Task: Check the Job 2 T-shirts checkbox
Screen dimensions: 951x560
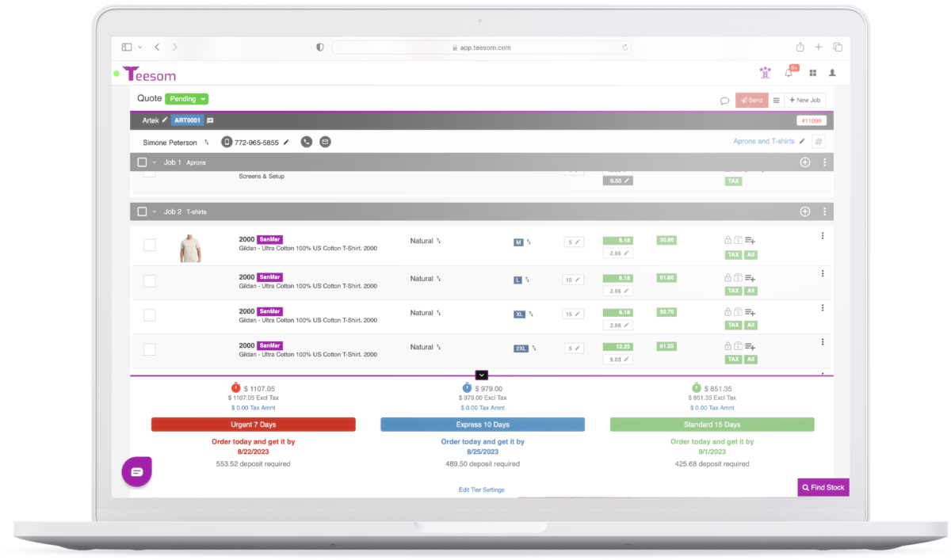Action: 142,211
